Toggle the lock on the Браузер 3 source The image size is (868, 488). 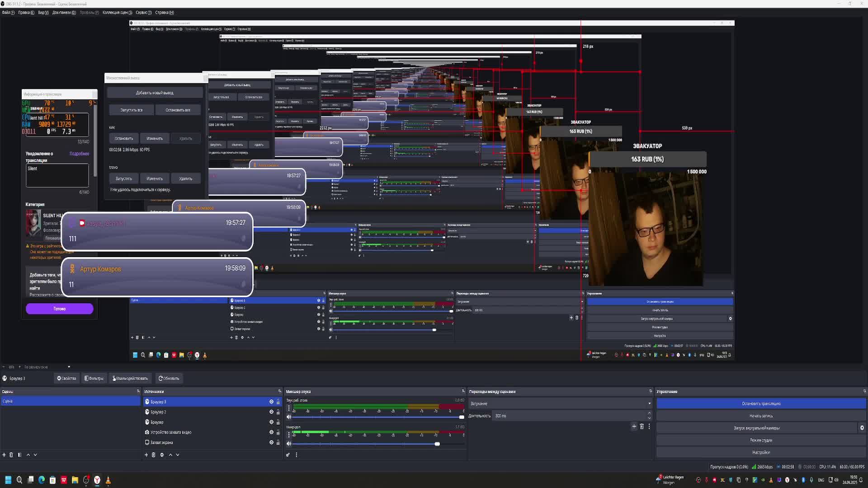pyautogui.click(x=278, y=402)
